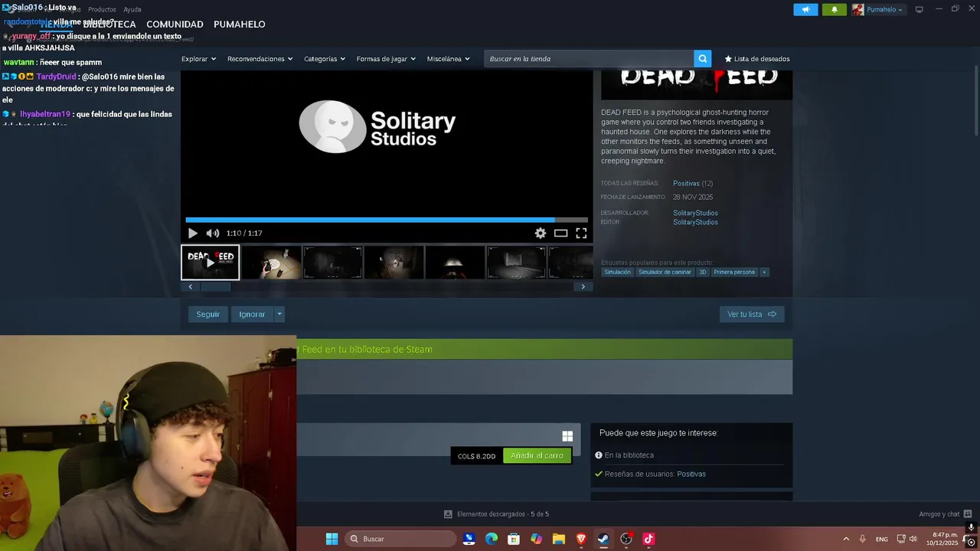980x551 pixels.
Task: Open Microsoft Store from taskbar
Action: (x=514, y=539)
